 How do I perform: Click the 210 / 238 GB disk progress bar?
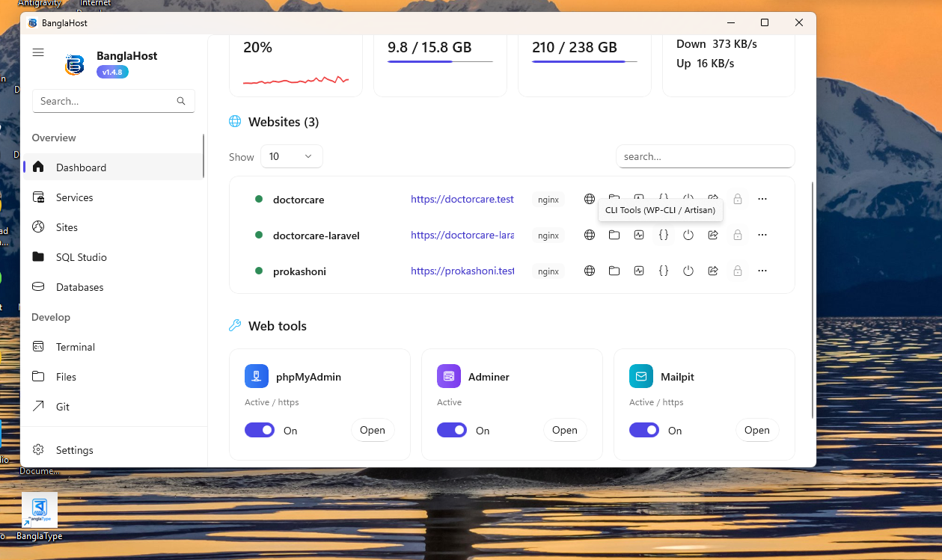(x=584, y=61)
